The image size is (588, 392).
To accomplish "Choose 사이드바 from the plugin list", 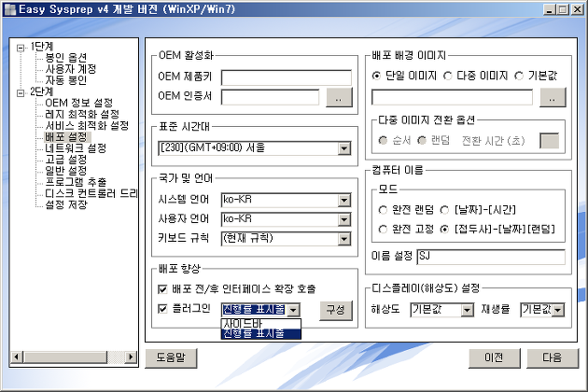I will coord(261,324).
